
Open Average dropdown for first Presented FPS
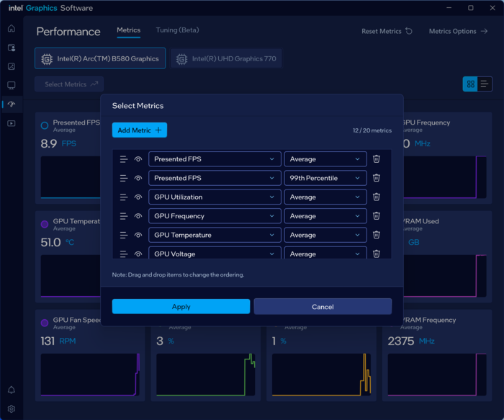coord(325,159)
